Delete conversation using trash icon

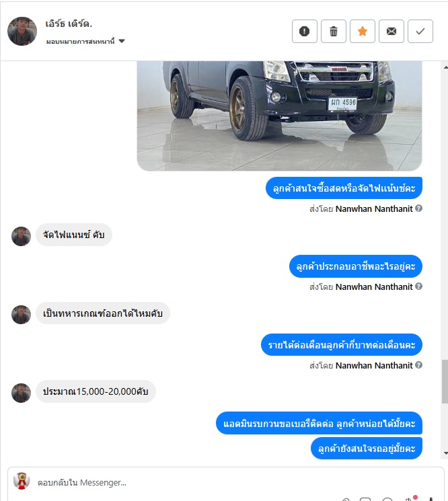333,32
